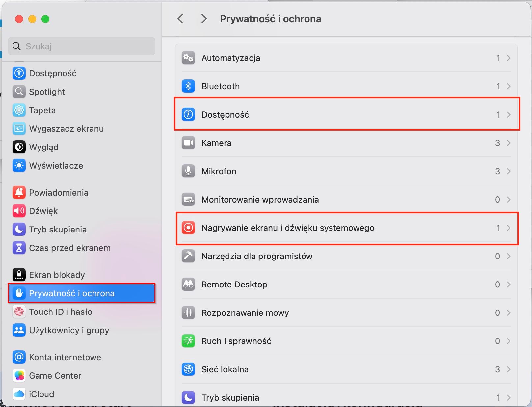Expand the Automatyzacja row chevron

tap(509, 58)
